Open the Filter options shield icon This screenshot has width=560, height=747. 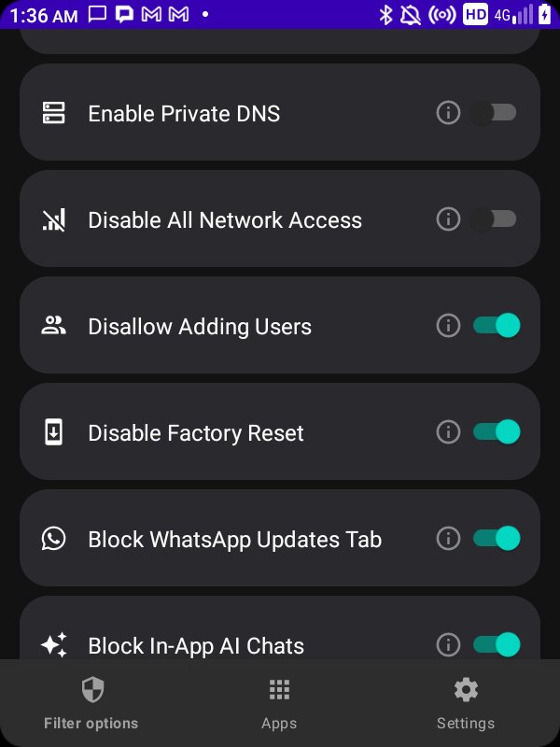pyautogui.click(x=91, y=689)
